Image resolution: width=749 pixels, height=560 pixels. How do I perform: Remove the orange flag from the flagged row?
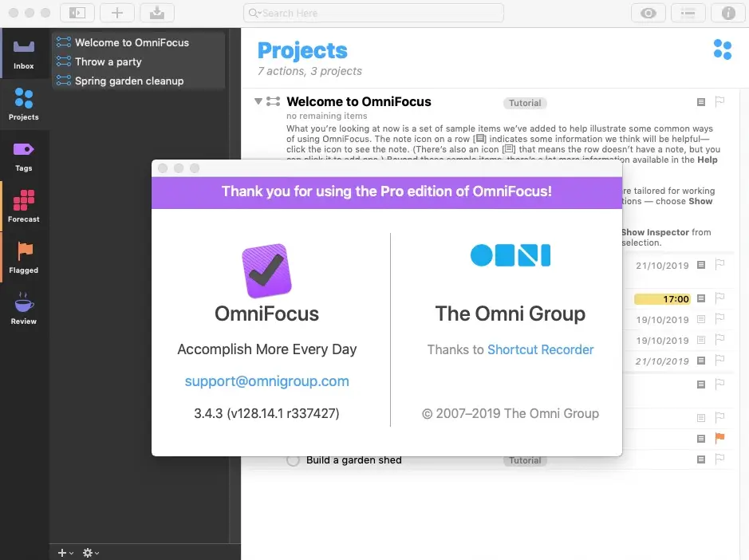pyautogui.click(x=719, y=438)
